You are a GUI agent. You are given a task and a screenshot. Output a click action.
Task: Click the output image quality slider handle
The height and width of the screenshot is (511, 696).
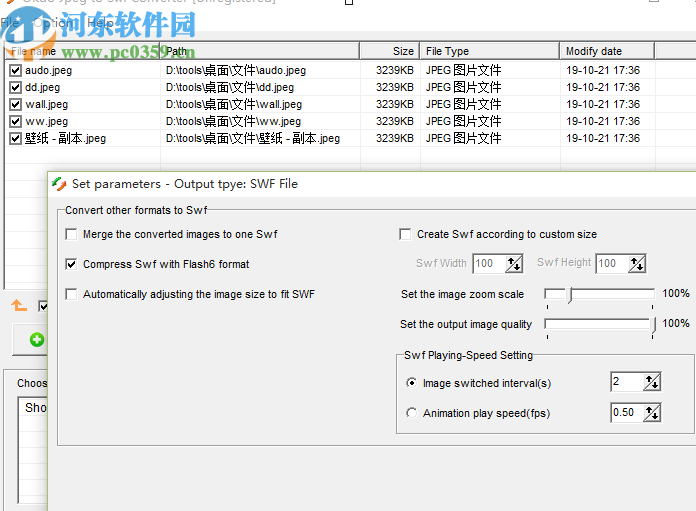[x=653, y=325]
